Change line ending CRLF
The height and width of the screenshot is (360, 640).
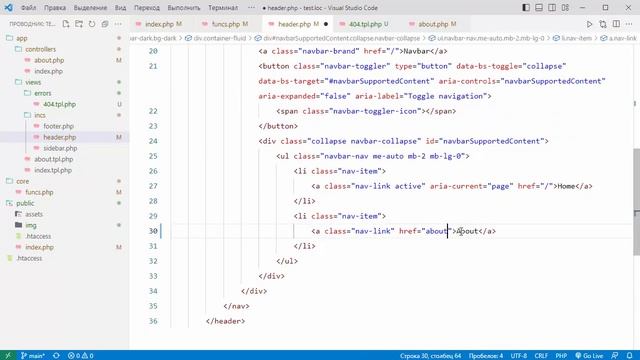point(541,356)
